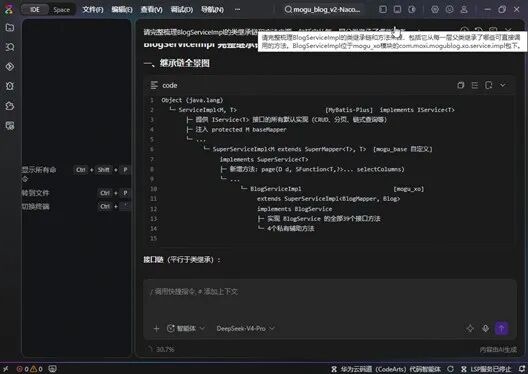Copy the code block contents
This screenshot has width=528, height=374.
(x=461, y=85)
